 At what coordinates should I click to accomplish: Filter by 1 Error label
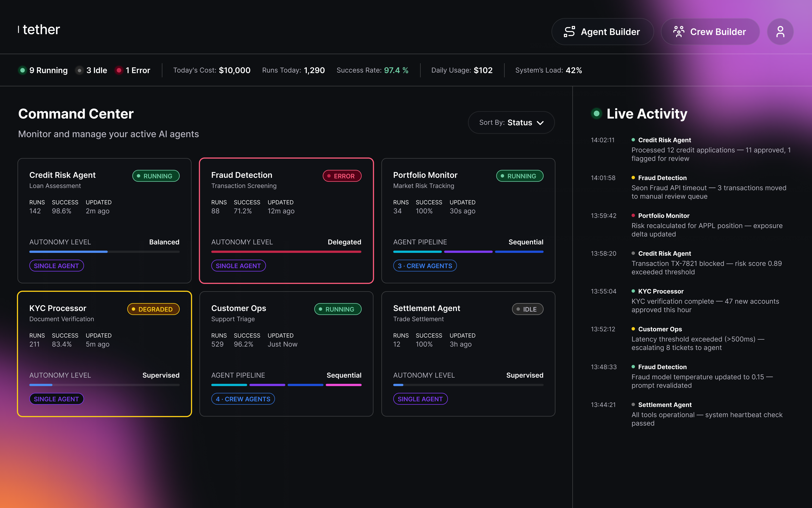pos(138,70)
